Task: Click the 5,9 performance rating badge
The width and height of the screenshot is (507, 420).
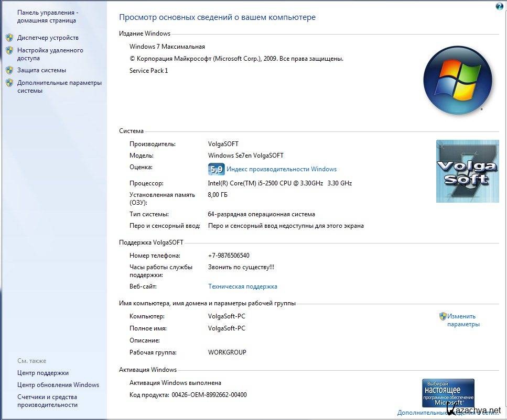Action: pos(216,169)
